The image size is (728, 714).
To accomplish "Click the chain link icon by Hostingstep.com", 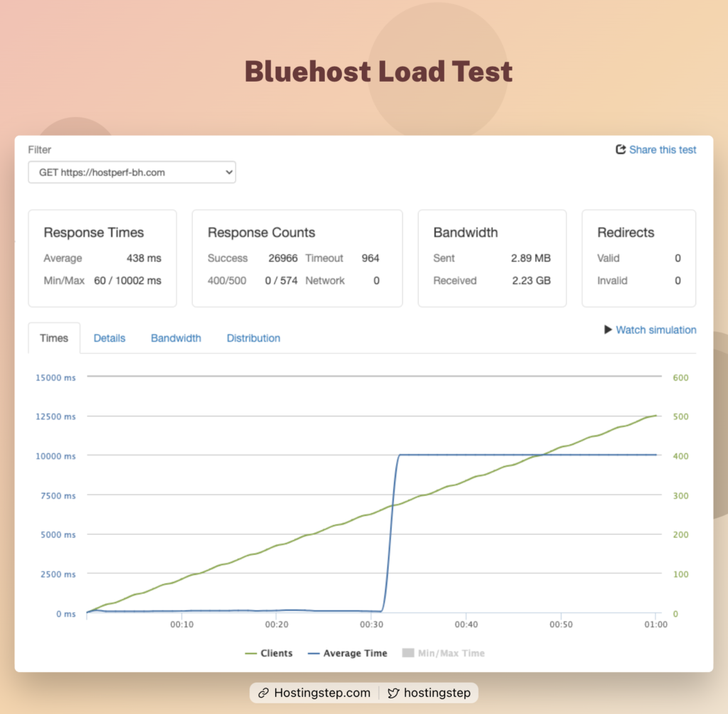I will (264, 693).
